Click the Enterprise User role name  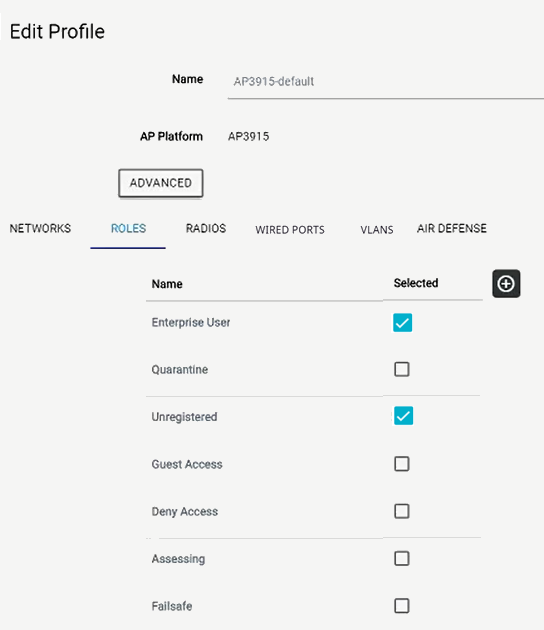pos(191,323)
